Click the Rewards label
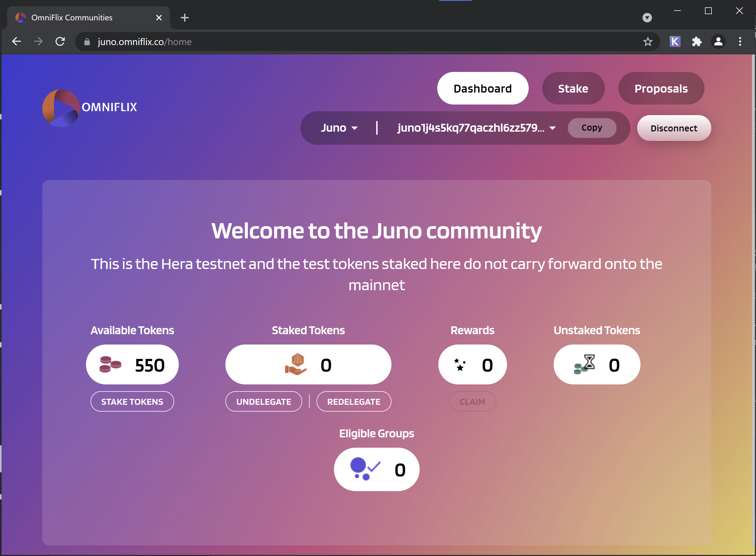Image resolution: width=756 pixels, height=556 pixels. 472,330
